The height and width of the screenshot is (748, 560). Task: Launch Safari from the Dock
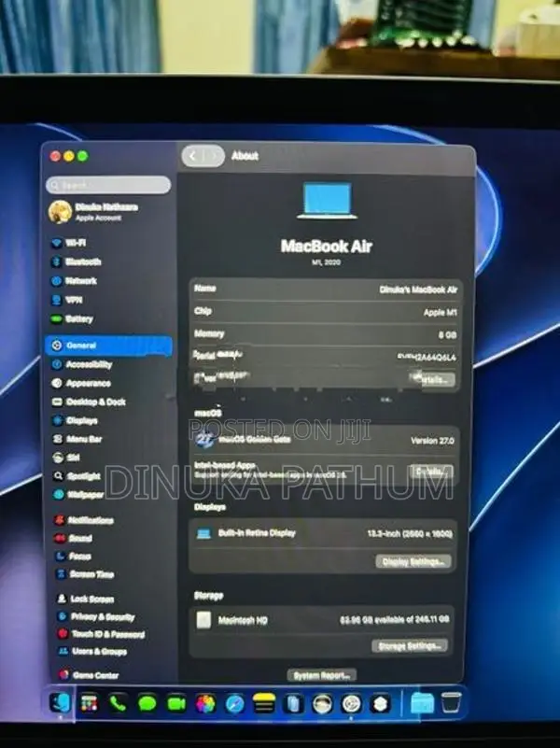pos(234,704)
